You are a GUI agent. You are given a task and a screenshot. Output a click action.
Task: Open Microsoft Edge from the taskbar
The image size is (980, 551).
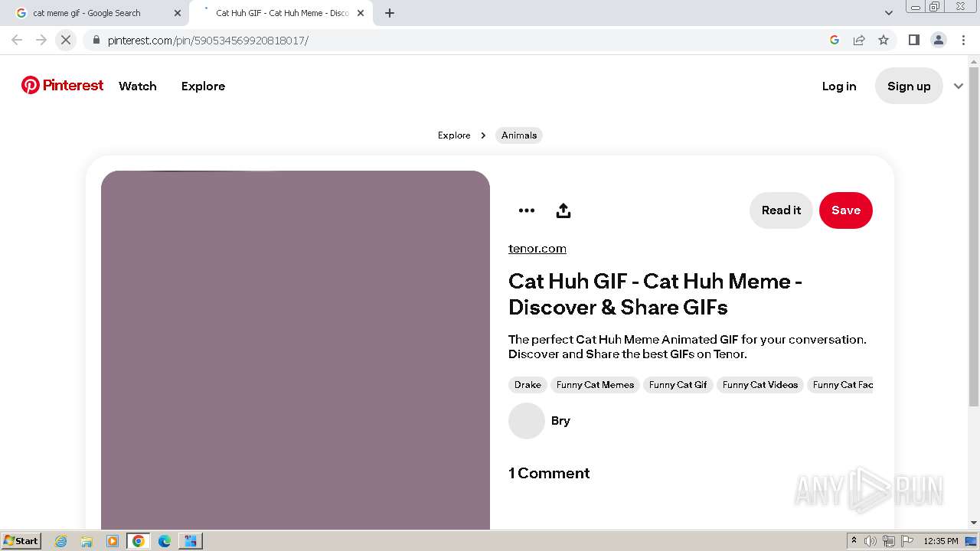[x=164, y=541]
